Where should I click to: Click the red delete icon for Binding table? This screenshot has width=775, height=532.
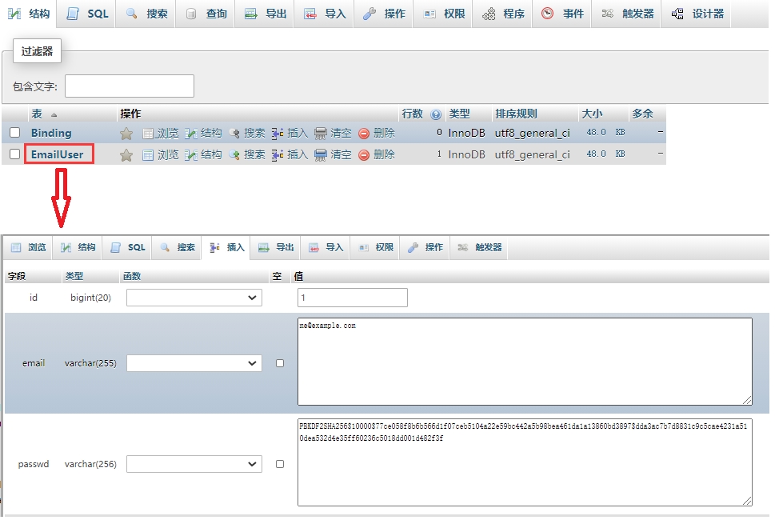pos(364,133)
